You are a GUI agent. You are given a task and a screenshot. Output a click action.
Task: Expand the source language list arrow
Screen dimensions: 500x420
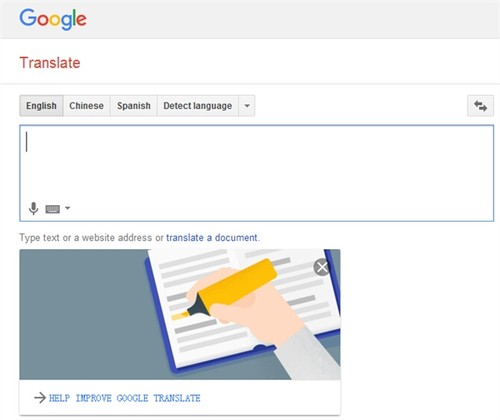pyautogui.click(x=247, y=106)
